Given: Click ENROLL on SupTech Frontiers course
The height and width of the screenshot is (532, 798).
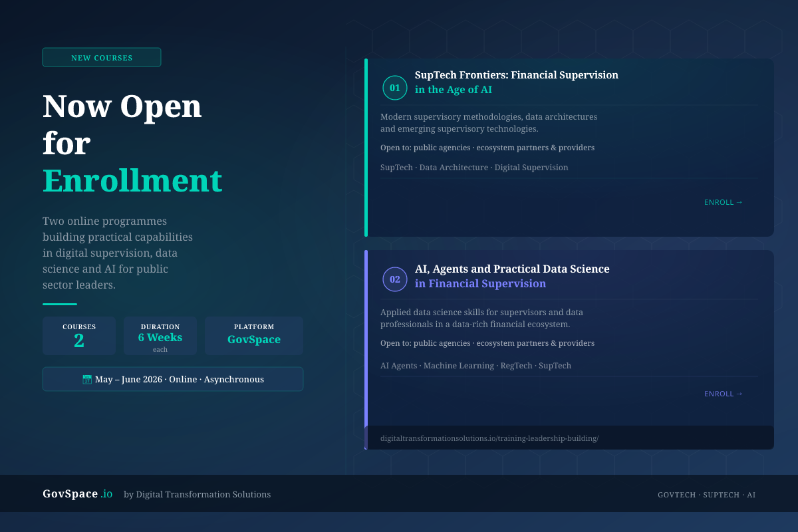Looking at the screenshot, I should coord(724,202).
